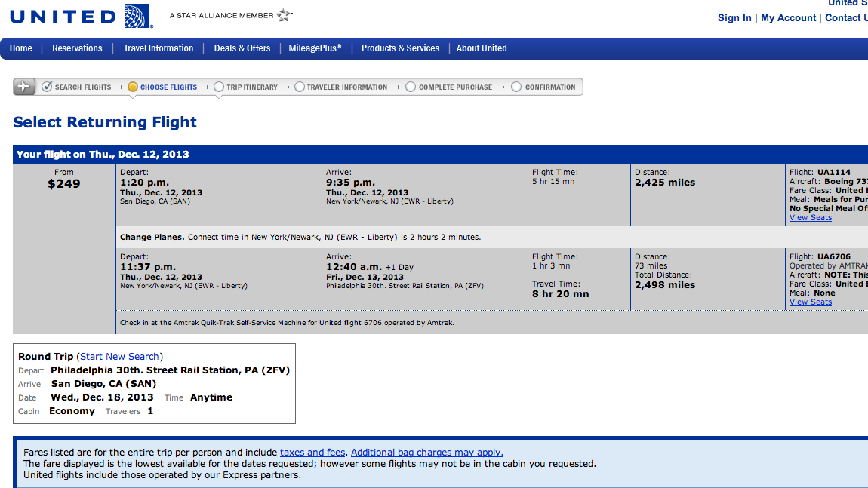Open the taxes and fees link
The image size is (868, 488).
tap(312, 452)
